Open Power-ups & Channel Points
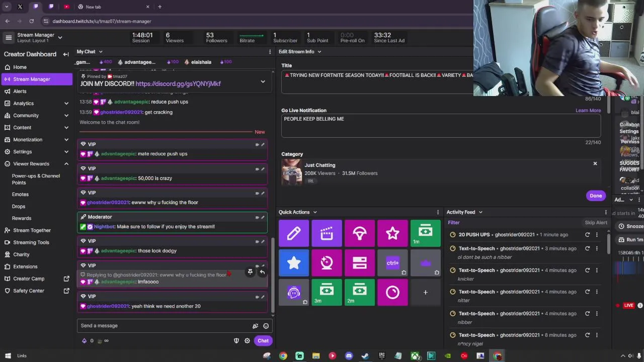 coord(36,179)
